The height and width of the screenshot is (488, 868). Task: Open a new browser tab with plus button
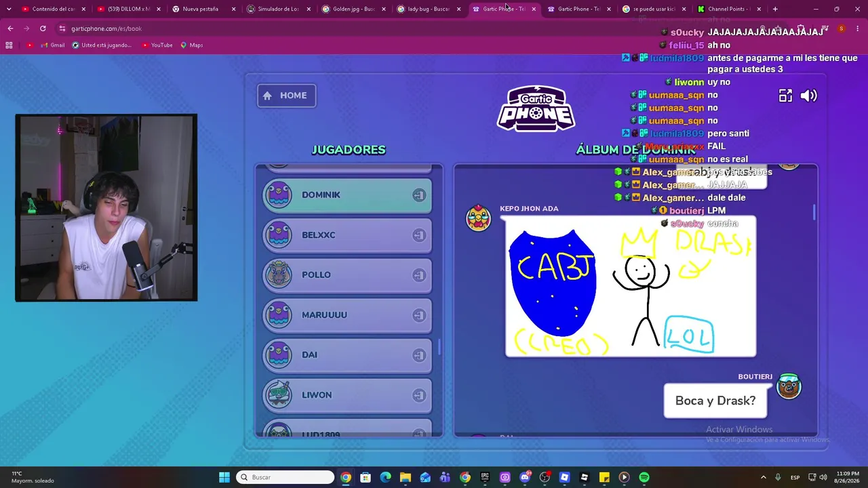[x=775, y=9]
